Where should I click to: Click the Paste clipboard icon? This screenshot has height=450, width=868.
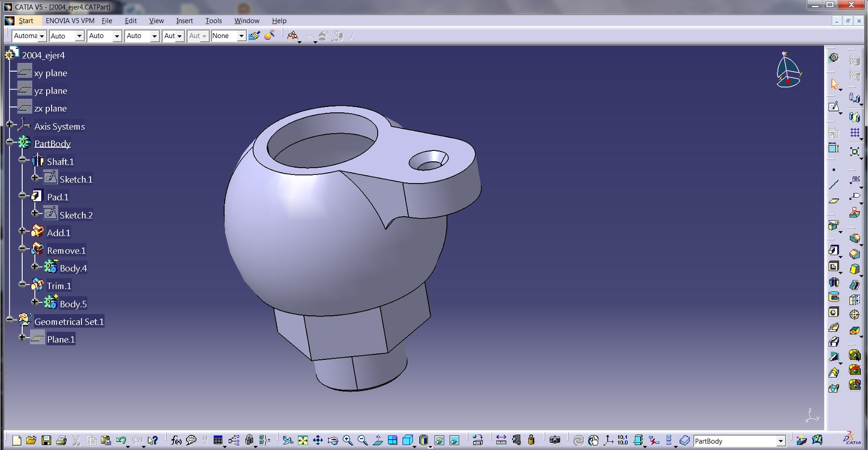tap(106, 440)
